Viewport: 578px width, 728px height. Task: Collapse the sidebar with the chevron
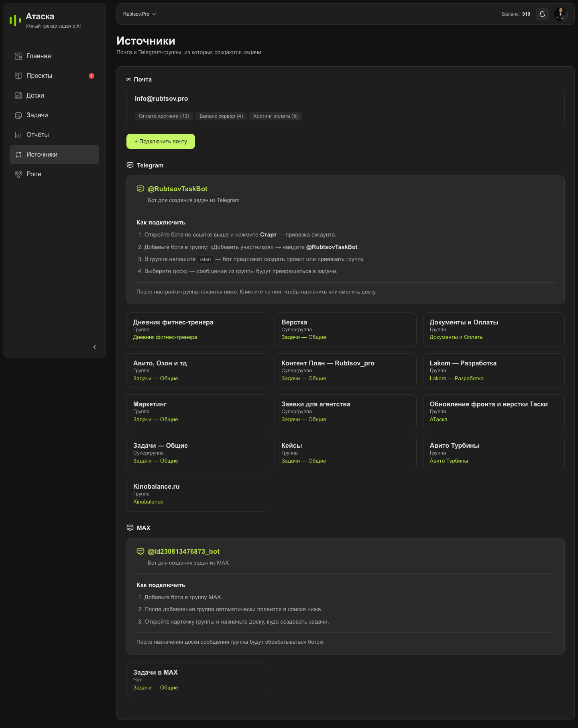[95, 347]
